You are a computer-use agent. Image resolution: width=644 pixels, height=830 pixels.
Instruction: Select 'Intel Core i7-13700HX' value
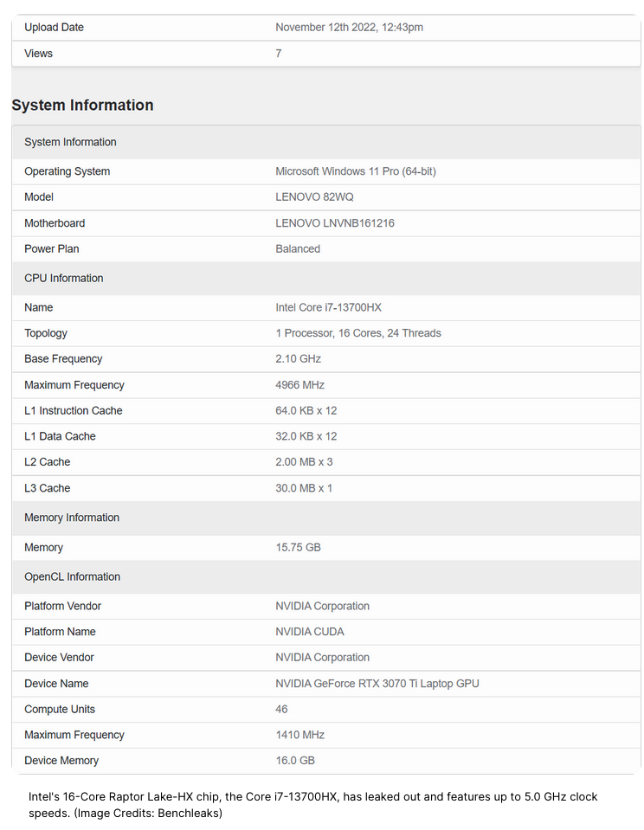coord(328,307)
